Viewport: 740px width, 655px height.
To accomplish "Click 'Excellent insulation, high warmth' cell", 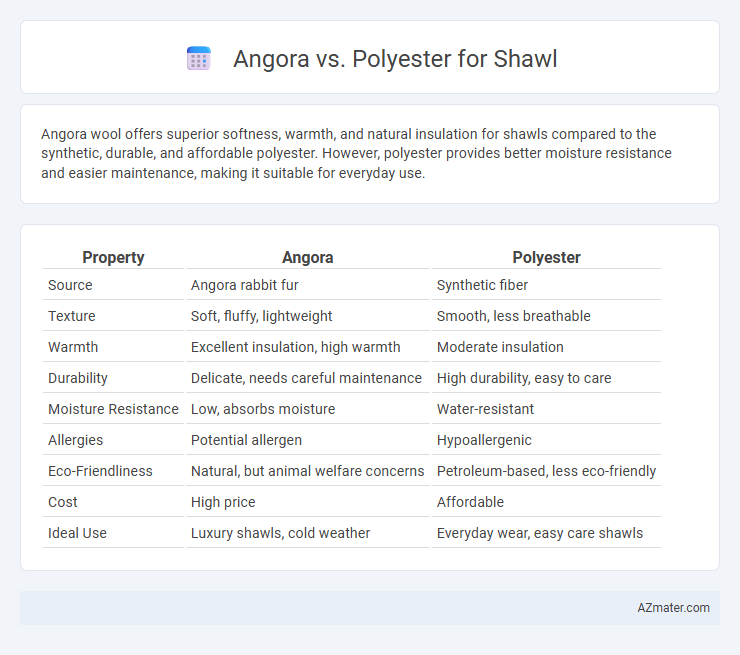I will point(295,347).
